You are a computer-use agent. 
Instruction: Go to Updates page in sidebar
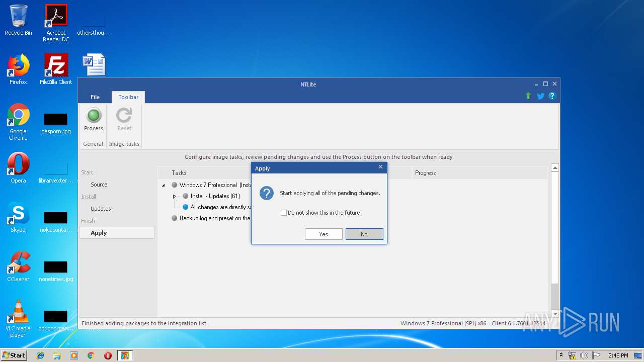click(x=101, y=209)
